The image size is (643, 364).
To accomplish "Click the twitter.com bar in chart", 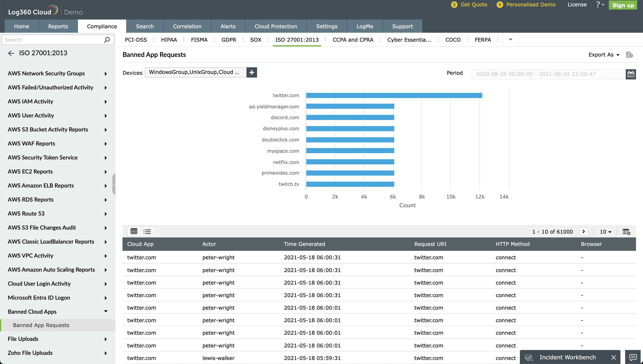I will tap(394, 95).
